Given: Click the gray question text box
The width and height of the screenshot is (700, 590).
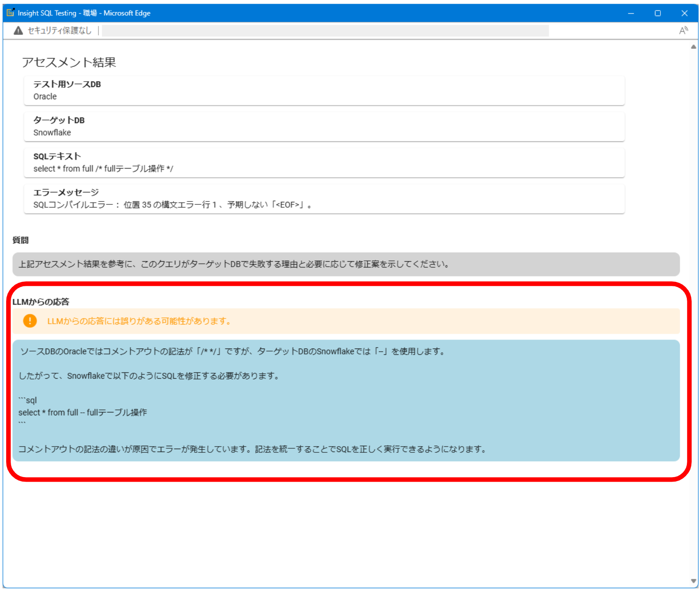Looking at the screenshot, I should [x=346, y=264].
